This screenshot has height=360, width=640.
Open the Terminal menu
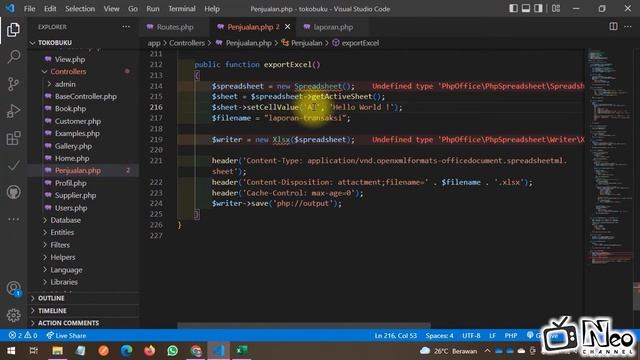pos(182,9)
